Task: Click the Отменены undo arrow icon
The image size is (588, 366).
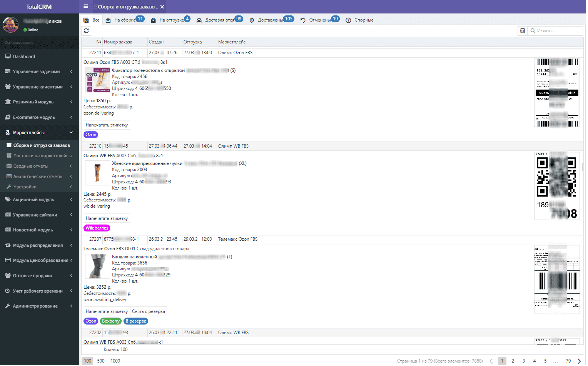Action: pos(303,20)
